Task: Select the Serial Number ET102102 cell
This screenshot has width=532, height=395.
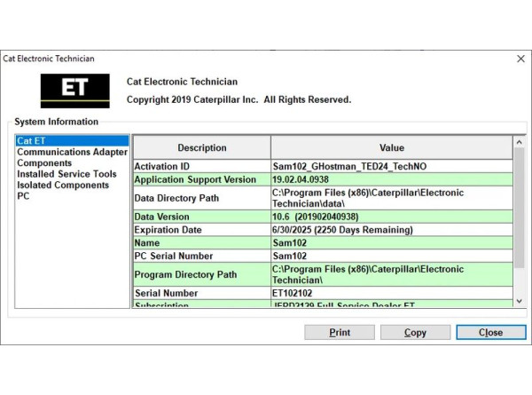Action: coord(391,293)
